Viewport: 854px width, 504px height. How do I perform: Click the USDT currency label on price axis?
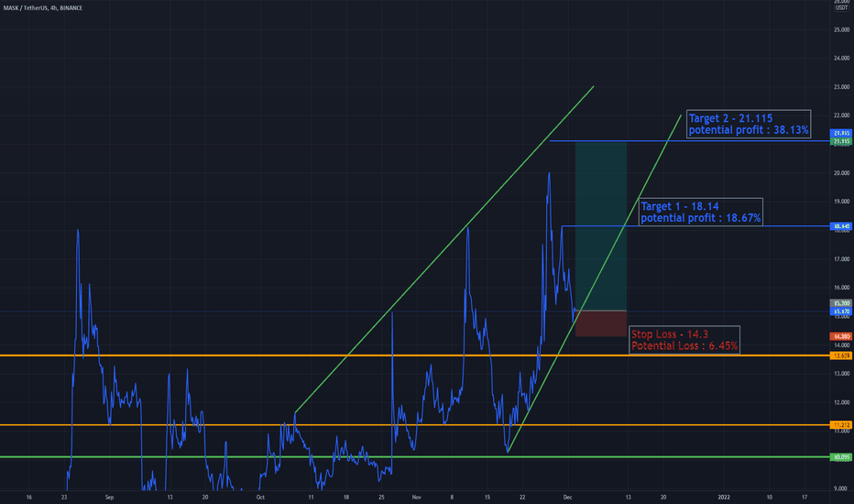click(841, 7)
